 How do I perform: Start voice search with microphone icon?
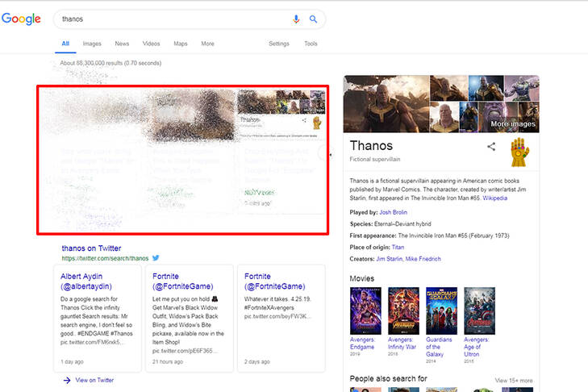[x=296, y=19]
